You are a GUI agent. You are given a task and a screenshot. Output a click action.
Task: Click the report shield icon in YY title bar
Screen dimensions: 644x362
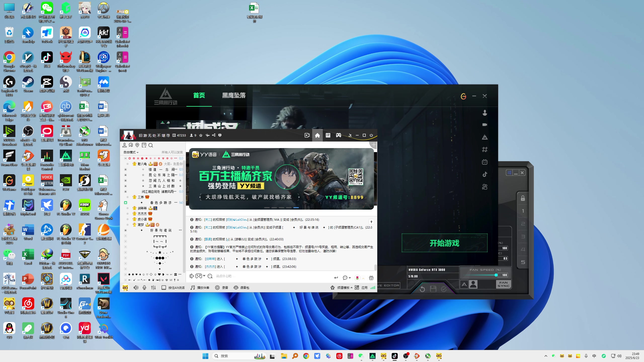click(220, 135)
